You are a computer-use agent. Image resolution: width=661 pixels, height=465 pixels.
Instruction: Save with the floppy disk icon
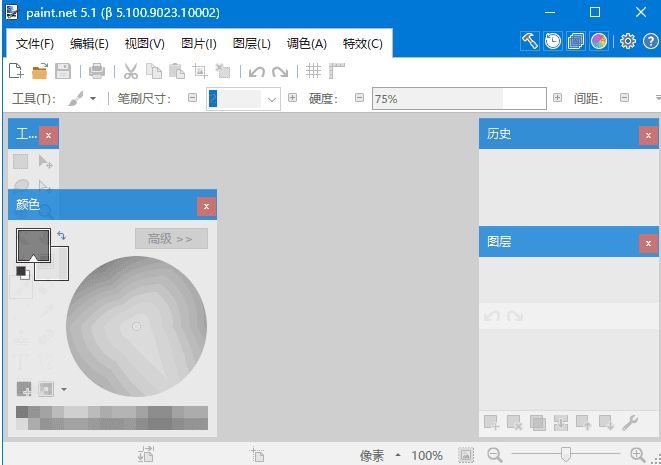pos(63,71)
